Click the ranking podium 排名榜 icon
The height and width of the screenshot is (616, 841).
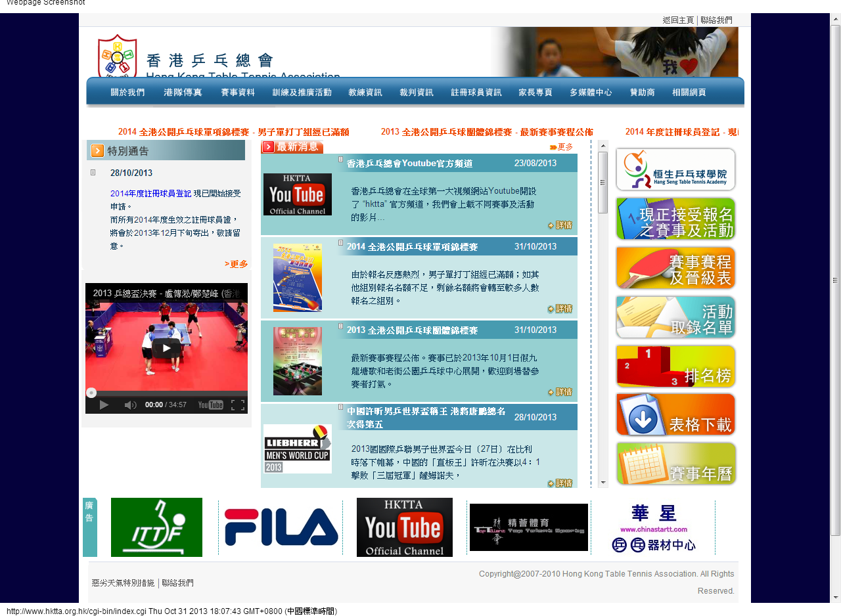point(675,366)
